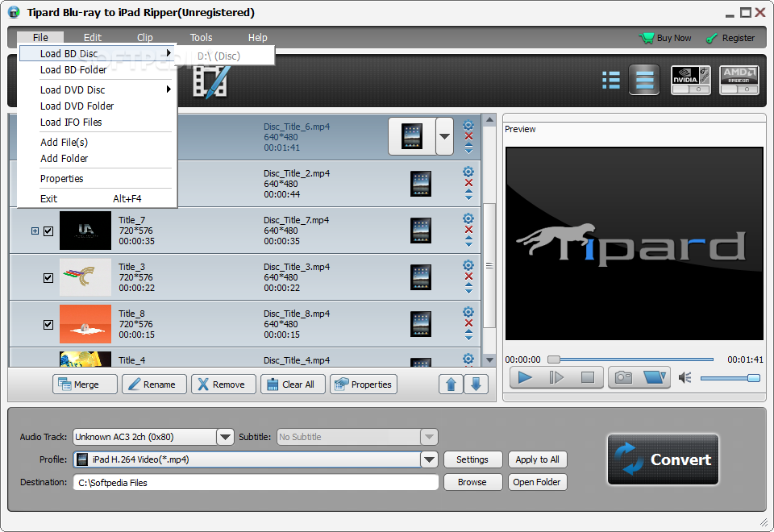The height and width of the screenshot is (532, 774).
Task: Click the preview seek slider handle
Action: [554, 360]
